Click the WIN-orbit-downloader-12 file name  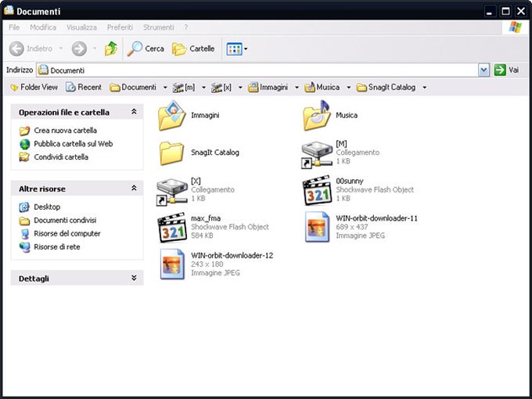[232, 256]
